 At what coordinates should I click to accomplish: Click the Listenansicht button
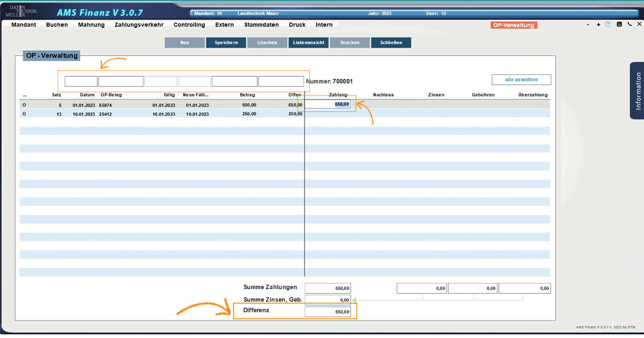coord(308,43)
